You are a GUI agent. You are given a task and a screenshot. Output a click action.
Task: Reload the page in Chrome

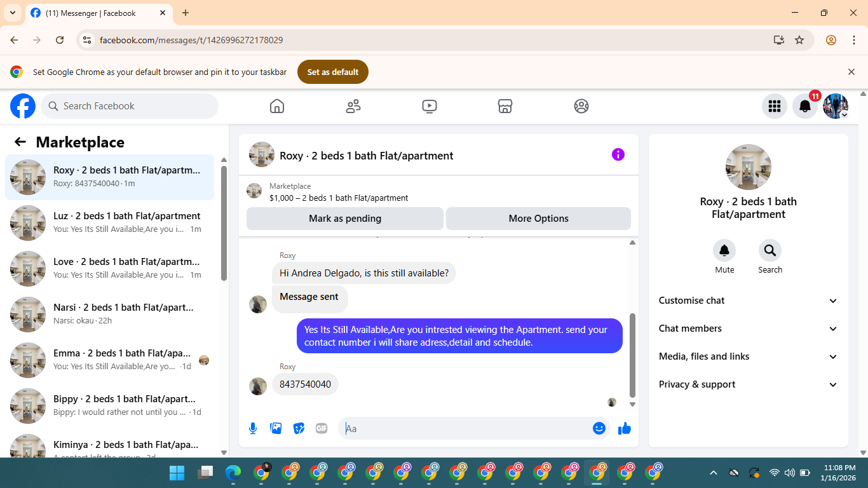[x=60, y=40]
